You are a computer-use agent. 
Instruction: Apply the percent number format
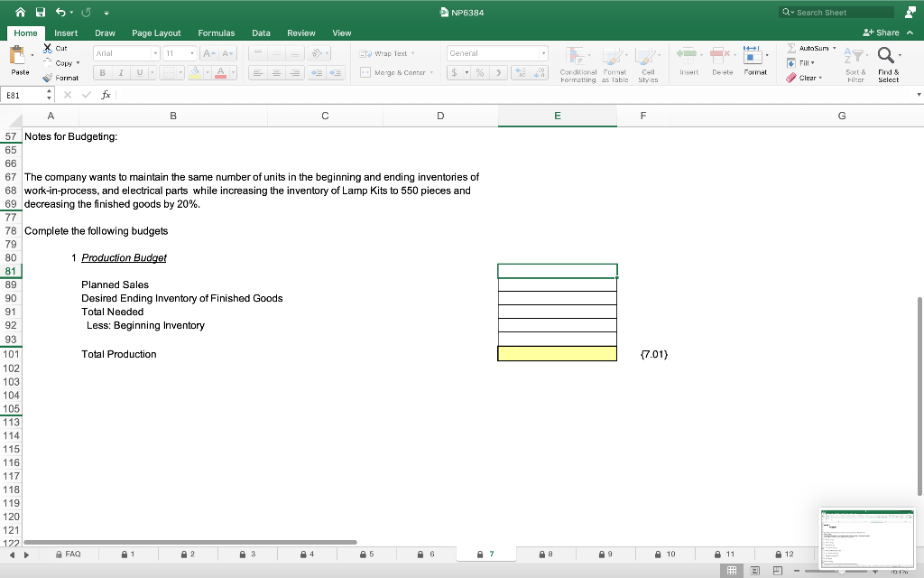480,73
